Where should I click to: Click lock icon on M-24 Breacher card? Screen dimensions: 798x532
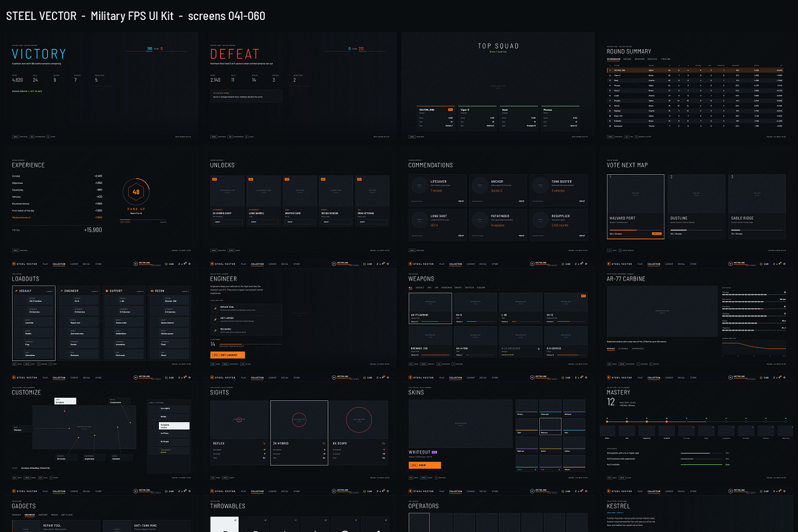[x=539, y=348]
